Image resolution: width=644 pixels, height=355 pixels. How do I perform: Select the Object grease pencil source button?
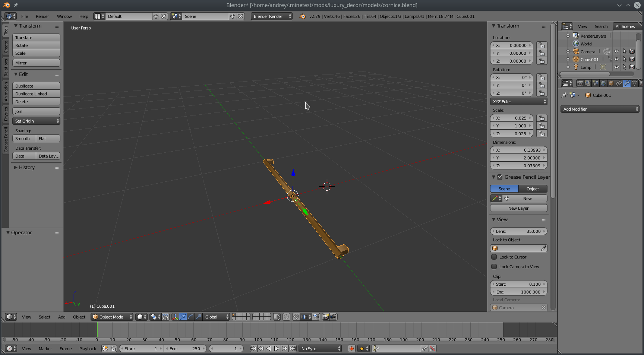click(x=533, y=189)
